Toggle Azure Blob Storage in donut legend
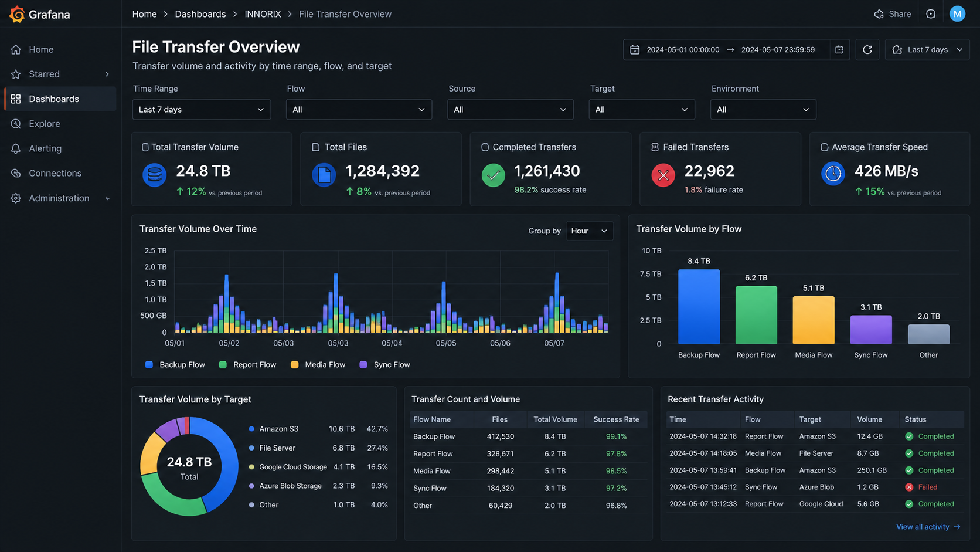Viewport: 980px width, 552px height. pos(285,486)
